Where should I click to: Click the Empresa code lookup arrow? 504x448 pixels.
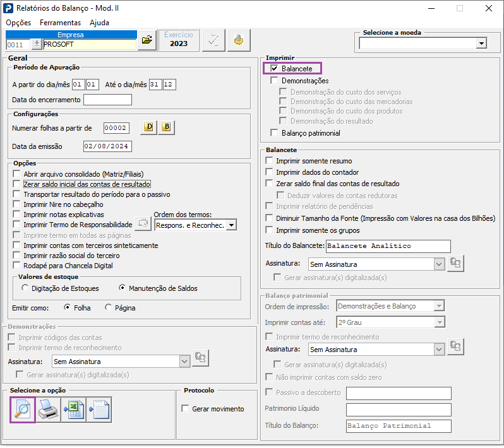[x=37, y=44]
